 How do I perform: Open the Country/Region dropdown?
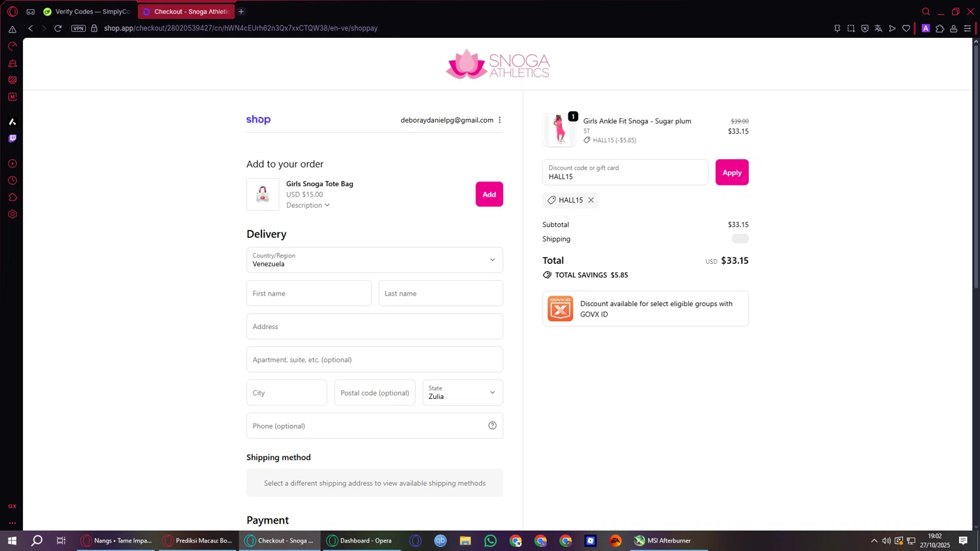click(x=375, y=260)
